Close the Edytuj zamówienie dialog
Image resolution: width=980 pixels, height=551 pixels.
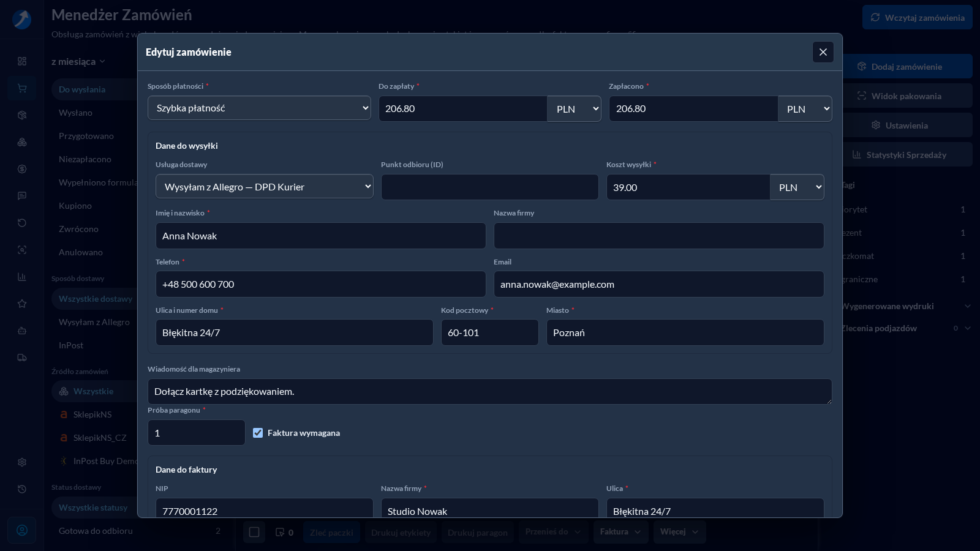pos(823,52)
